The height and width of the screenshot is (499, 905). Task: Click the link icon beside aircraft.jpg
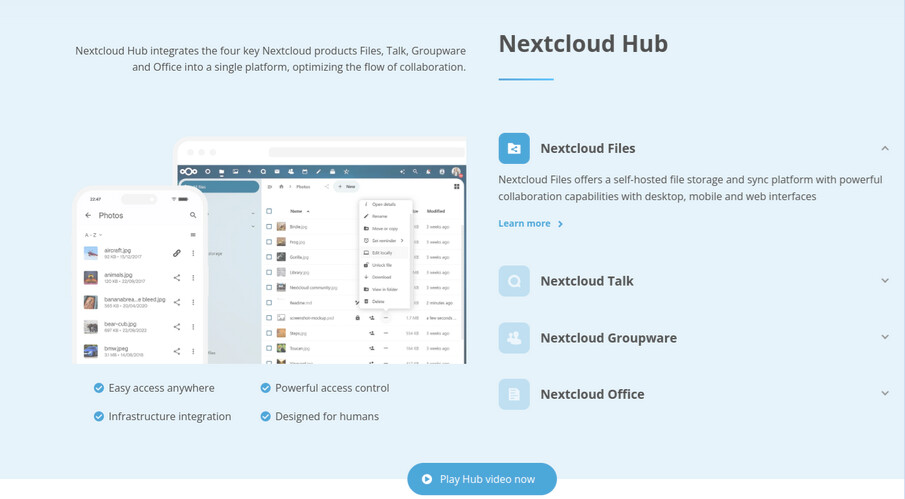[x=177, y=253]
